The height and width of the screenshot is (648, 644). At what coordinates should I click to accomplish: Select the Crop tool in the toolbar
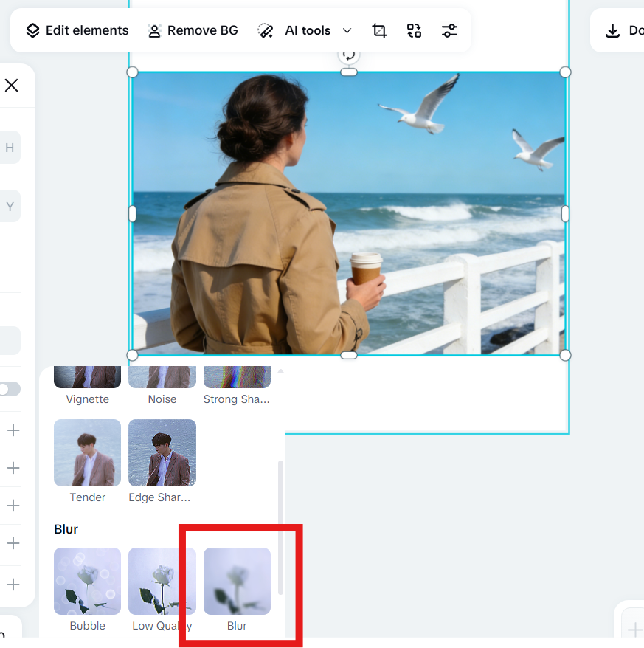point(379,30)
